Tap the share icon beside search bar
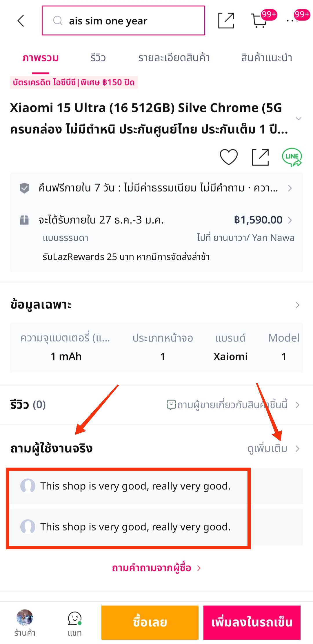 click(226, 21)
